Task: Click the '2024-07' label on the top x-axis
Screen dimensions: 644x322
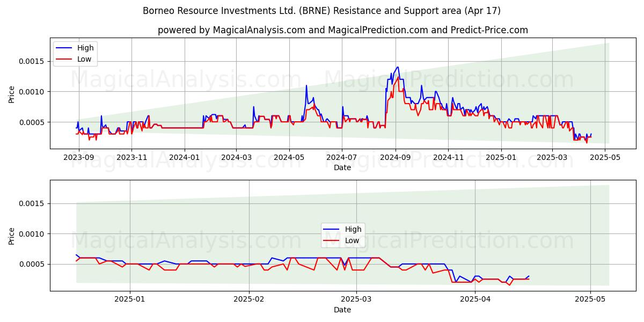Action: pyautogui.click(x=342, y=157)
